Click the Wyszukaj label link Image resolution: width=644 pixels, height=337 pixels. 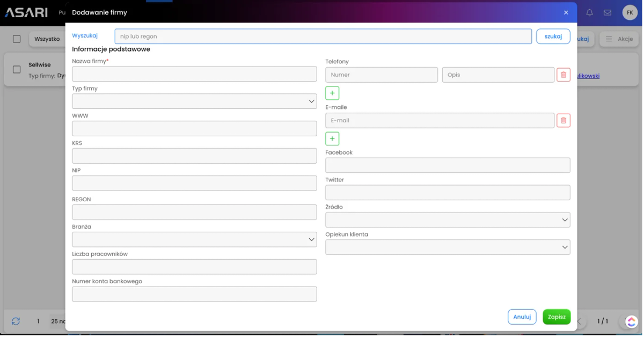coord(85,36)
